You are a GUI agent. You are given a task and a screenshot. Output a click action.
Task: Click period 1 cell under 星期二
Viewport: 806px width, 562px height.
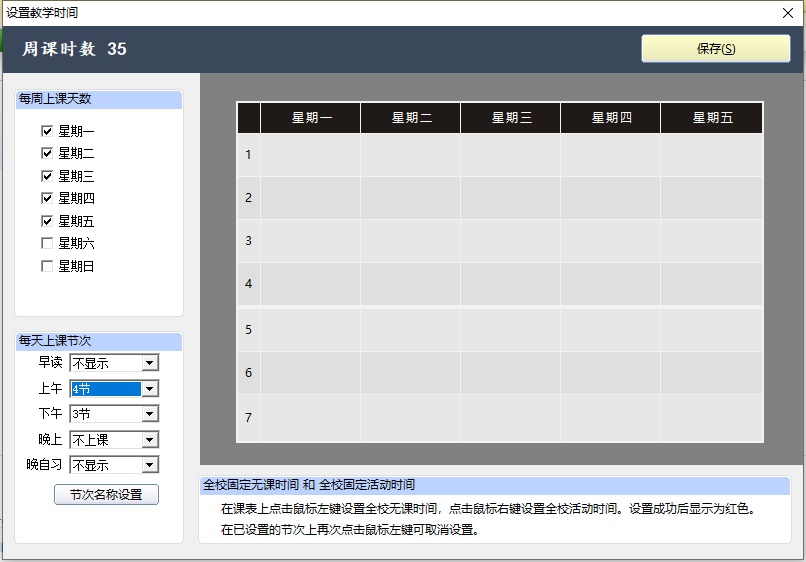pos(410,155)
